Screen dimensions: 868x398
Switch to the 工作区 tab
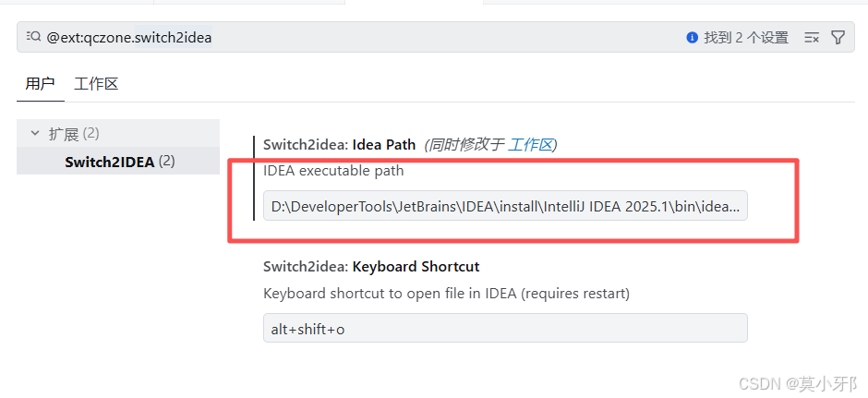96,84
